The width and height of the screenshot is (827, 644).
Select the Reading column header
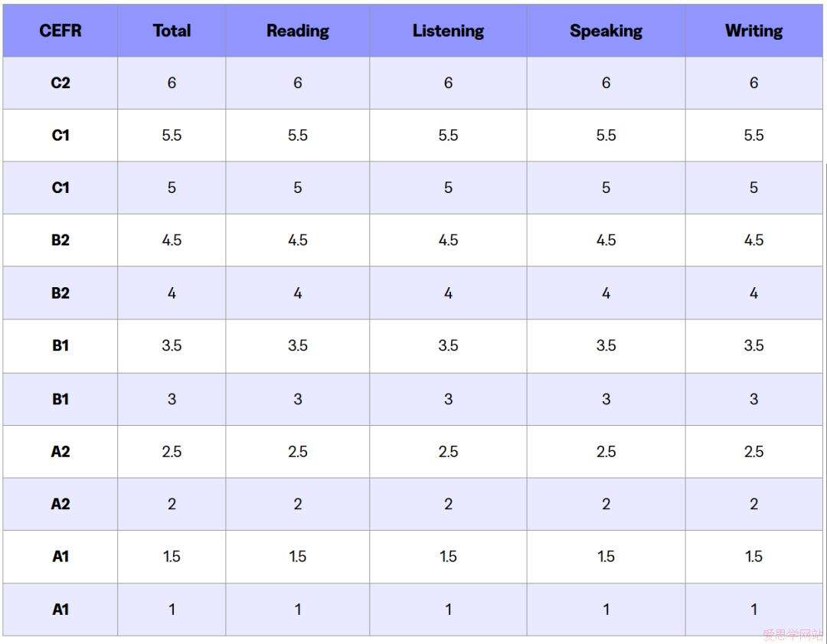point(298,31)
